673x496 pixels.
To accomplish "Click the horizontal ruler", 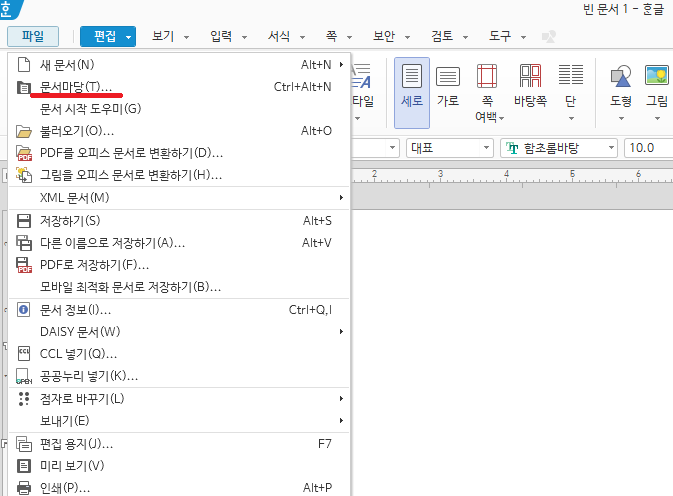I will click(x=512, y=177).
